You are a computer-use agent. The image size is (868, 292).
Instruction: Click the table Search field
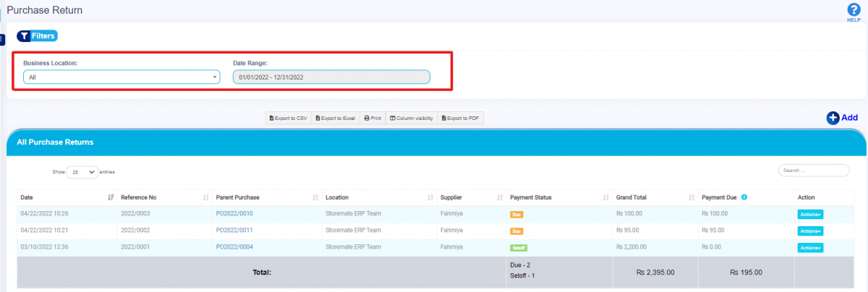point(814,171)
